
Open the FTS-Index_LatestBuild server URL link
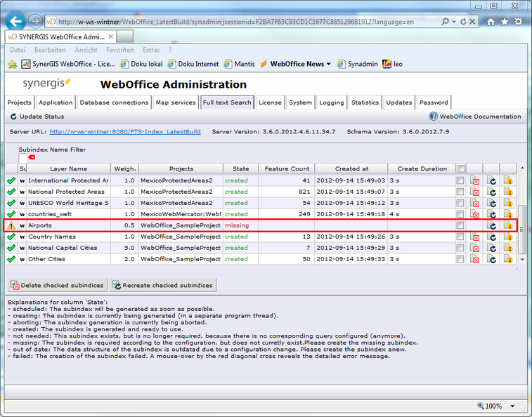[125, 131]
